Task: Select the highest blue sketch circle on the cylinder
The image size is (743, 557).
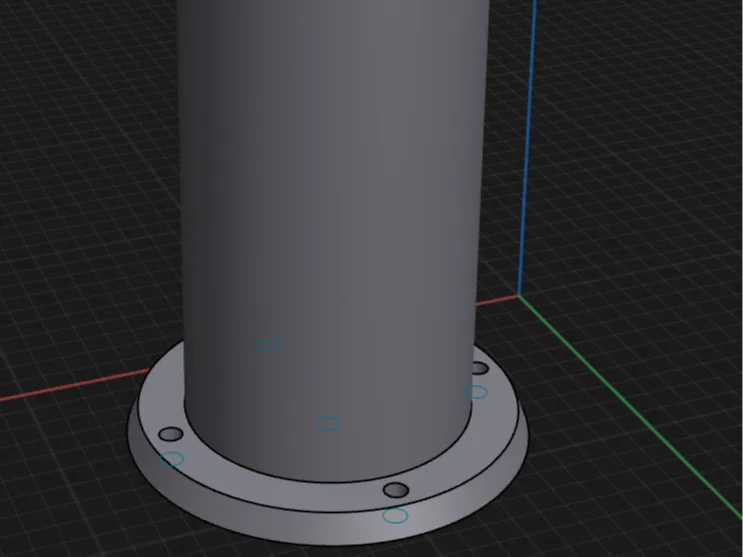Action: coord(270,346)
